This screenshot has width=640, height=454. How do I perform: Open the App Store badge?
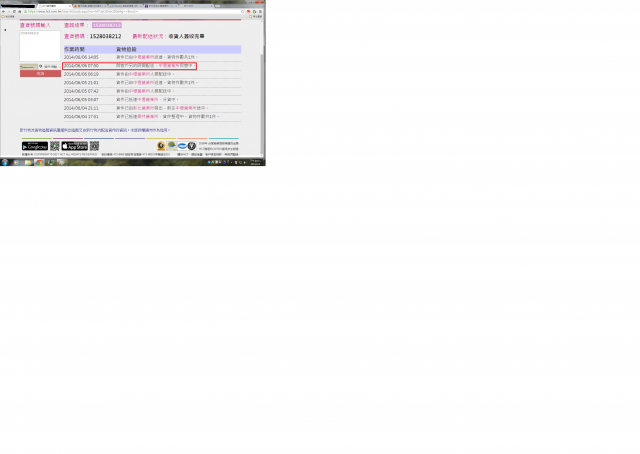pos(75,146)
